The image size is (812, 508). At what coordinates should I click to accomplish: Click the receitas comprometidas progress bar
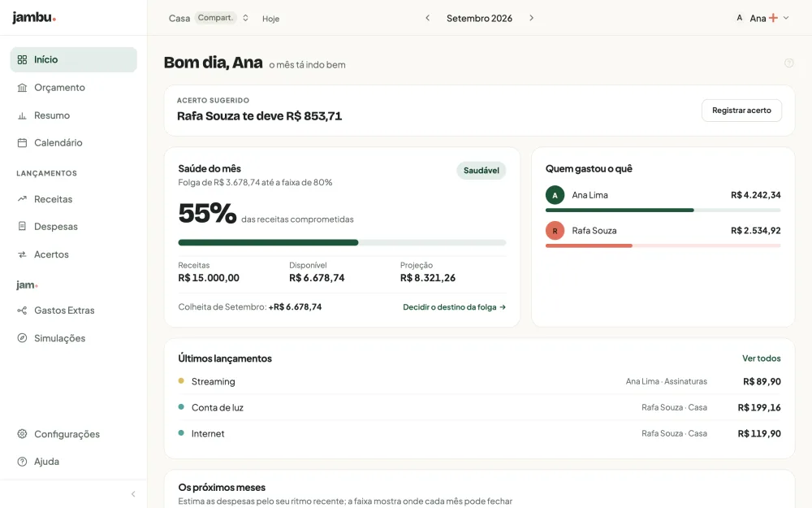coord(342,242)
